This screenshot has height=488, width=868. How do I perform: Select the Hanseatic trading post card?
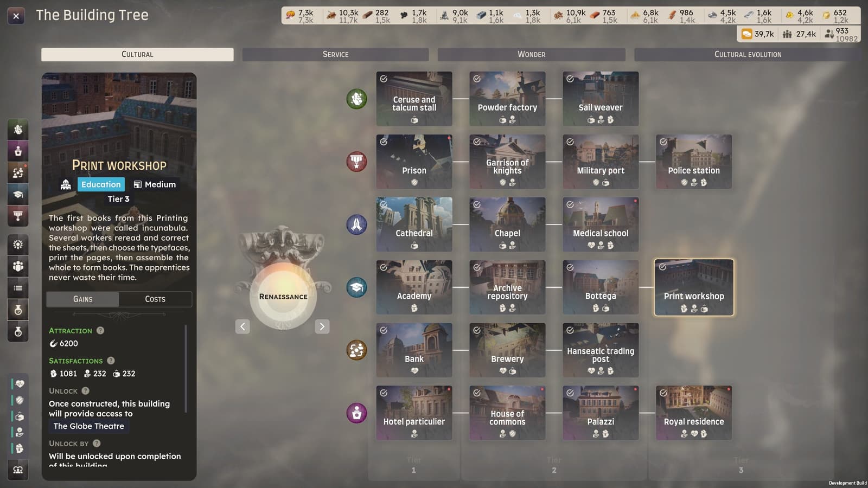click(x=601, y=350)
